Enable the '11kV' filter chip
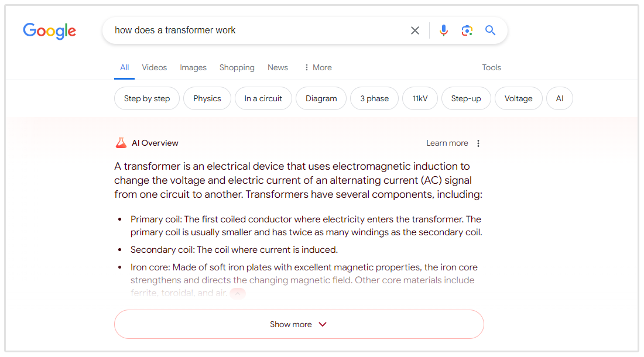The width and height of the screenshot is (644, 357). [x=420, y=98]
